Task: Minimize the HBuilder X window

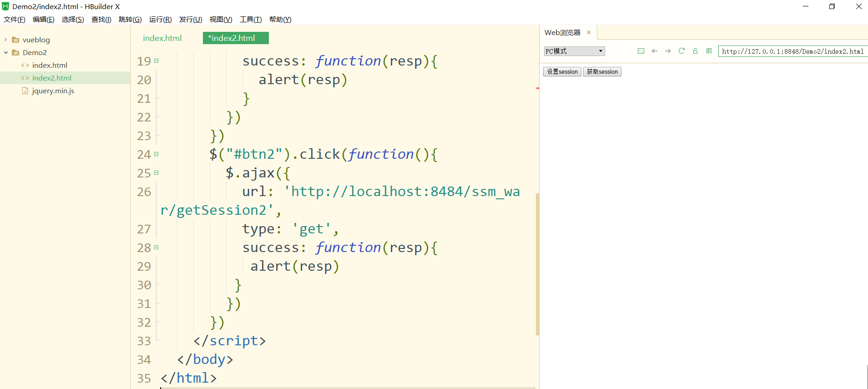Action: pyautogui.click(x=806, y=6)
